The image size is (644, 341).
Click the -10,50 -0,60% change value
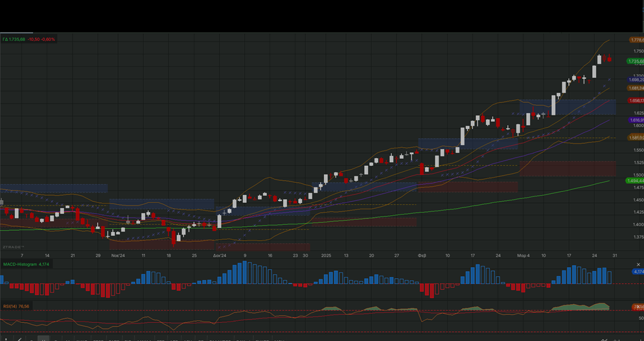[x=41, y=40]
